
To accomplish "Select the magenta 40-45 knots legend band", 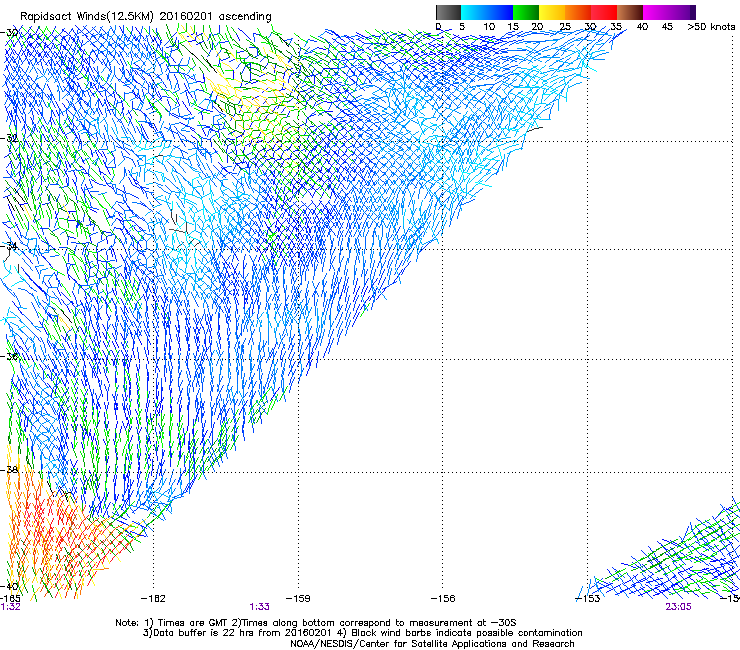I will [656, 12].
